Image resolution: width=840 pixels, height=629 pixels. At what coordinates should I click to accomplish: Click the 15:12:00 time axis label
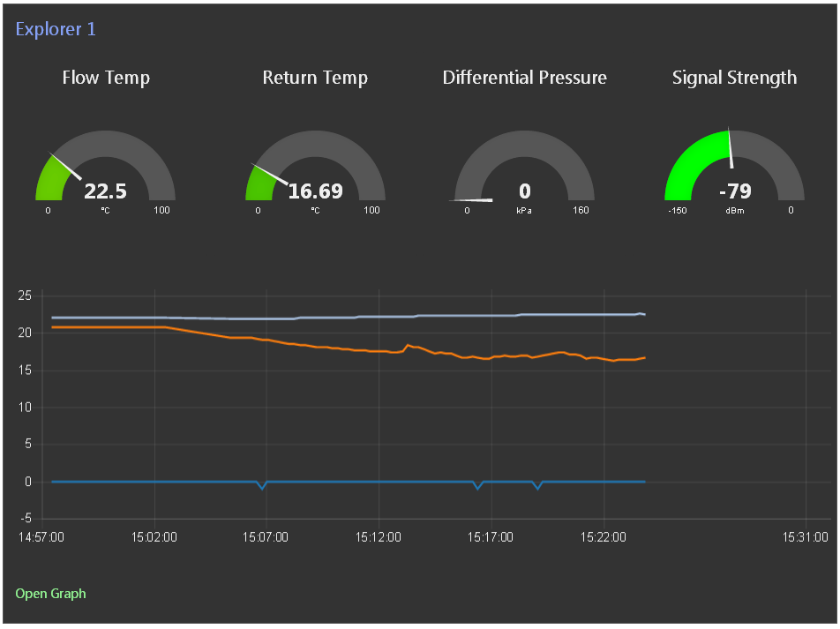[x=379, y=537]
